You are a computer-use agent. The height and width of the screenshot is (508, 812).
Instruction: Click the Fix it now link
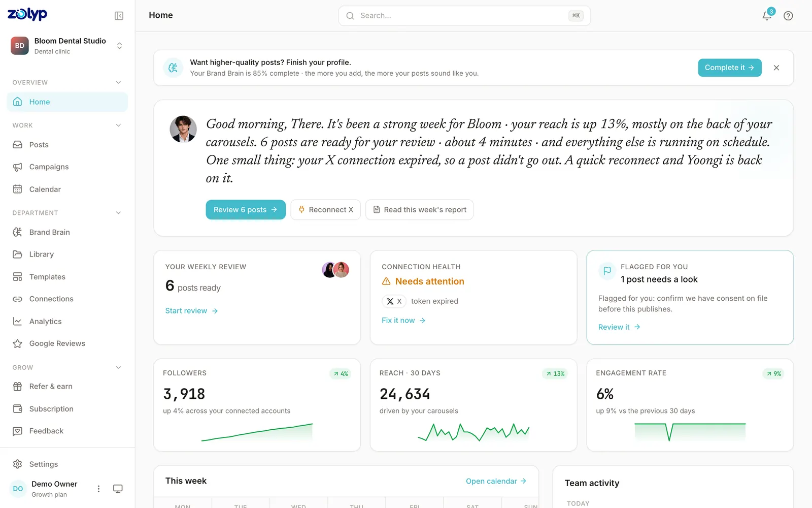coord(403,321)
